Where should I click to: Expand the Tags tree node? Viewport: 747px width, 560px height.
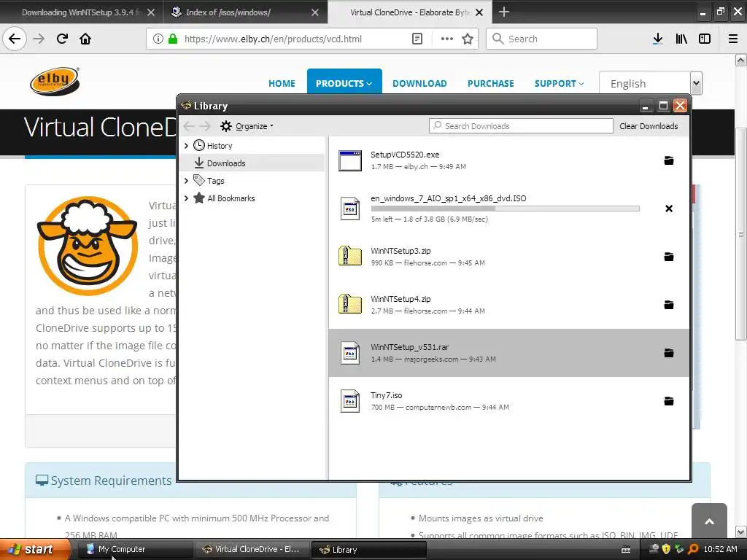tap(186, 181)
